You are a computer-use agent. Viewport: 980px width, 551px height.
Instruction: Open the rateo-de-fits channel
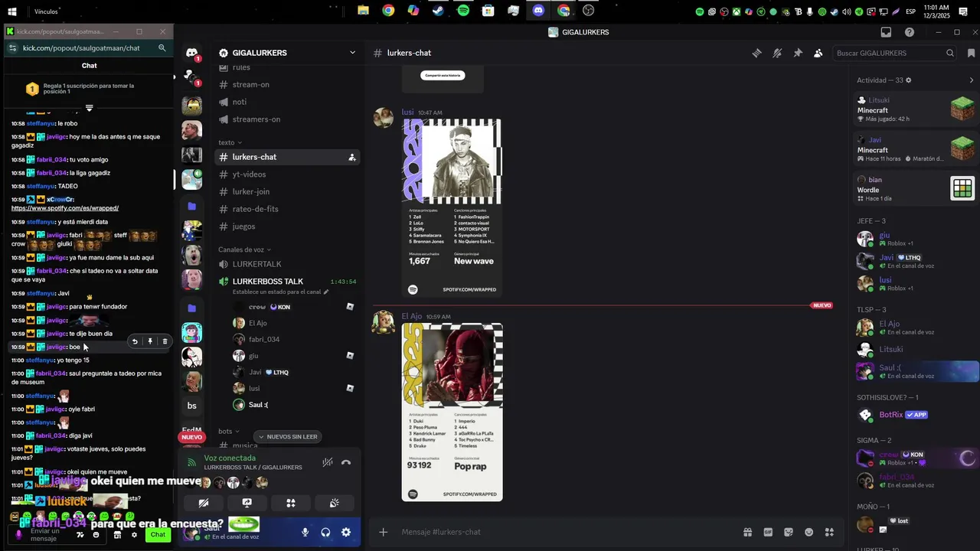click(287, 209)
